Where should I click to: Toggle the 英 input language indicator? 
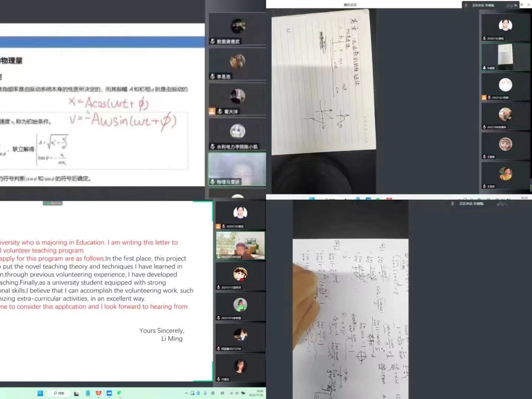(x=213, y=393)
